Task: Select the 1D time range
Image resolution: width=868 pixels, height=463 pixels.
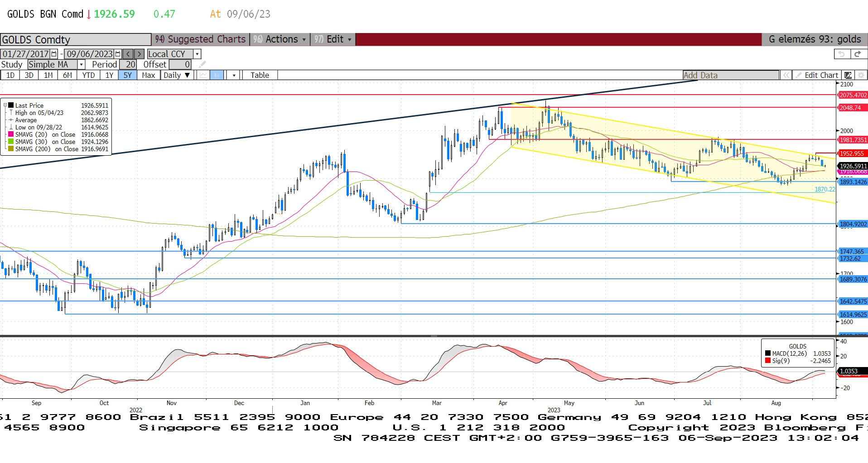Action: coord(10,75)
